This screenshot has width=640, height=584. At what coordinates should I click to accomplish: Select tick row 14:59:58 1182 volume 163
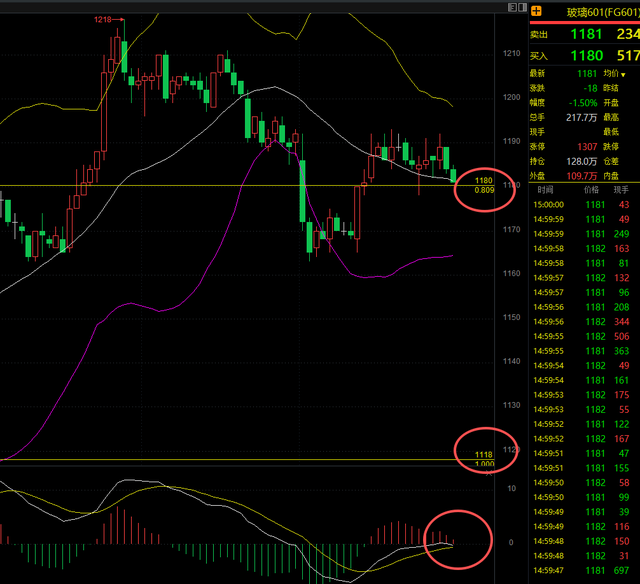584,249
